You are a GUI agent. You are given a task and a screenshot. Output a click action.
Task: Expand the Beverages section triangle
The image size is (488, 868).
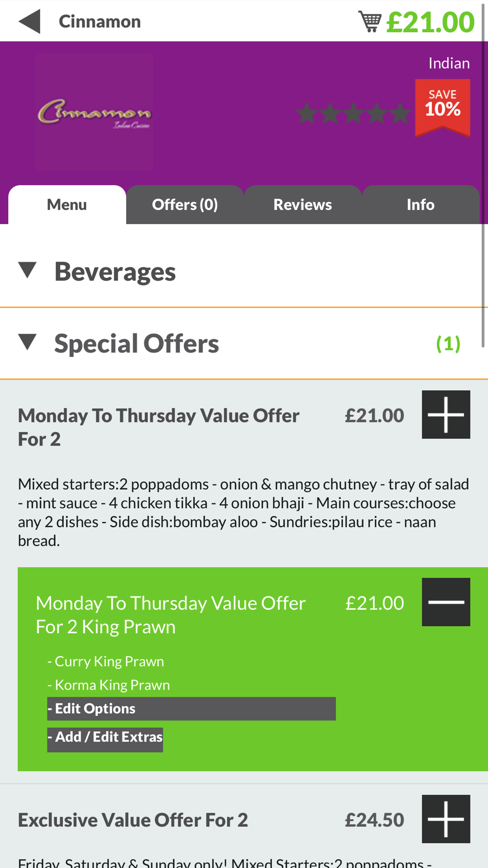pos(27,270)
